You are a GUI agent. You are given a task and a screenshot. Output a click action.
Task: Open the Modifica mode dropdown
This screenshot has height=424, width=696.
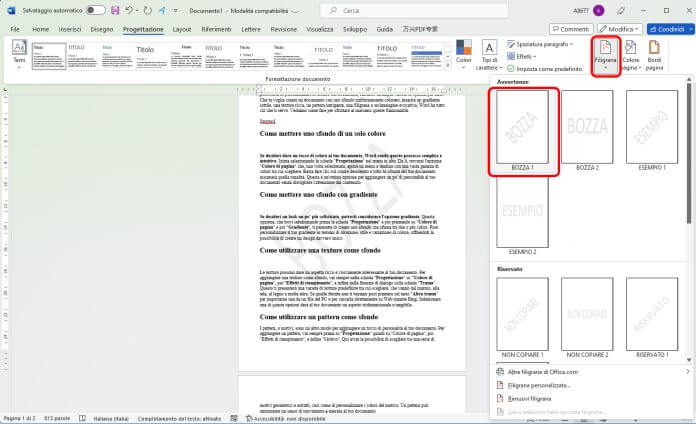[x=620, y=29]
